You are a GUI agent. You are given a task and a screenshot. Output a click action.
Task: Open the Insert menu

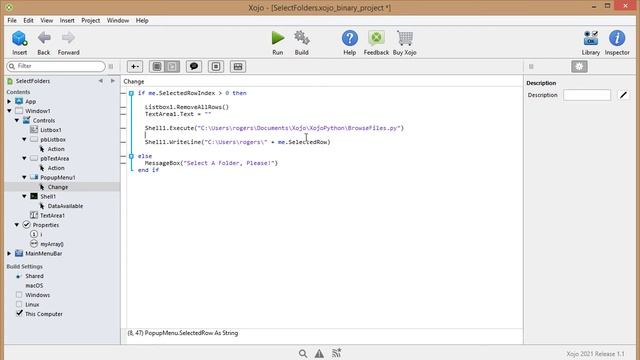[x=67, y=20]
